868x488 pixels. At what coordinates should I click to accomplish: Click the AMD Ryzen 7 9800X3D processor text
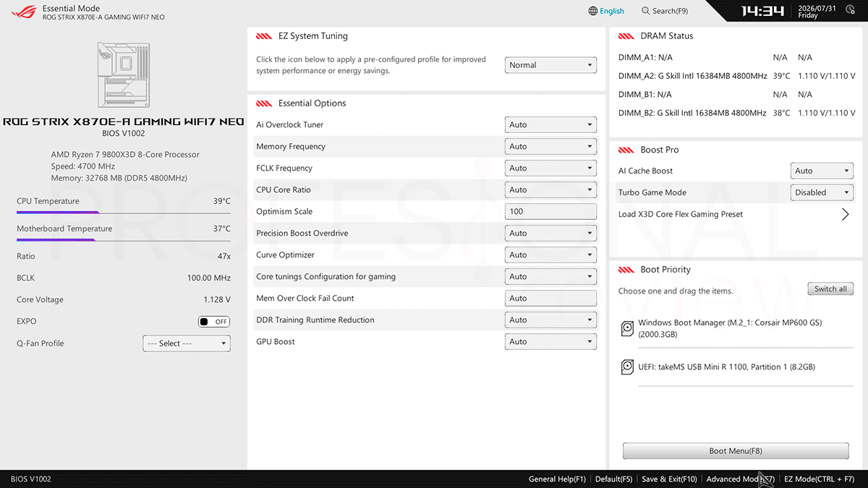(125, 155)
